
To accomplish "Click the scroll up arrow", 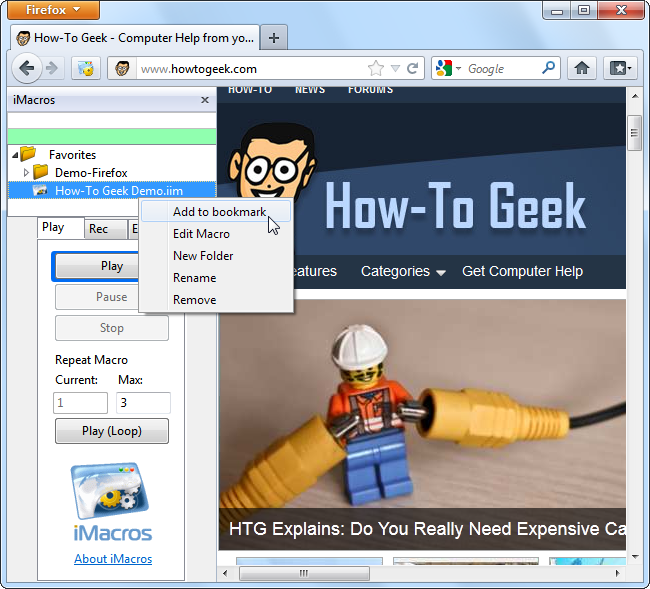I will click(635, 97).
